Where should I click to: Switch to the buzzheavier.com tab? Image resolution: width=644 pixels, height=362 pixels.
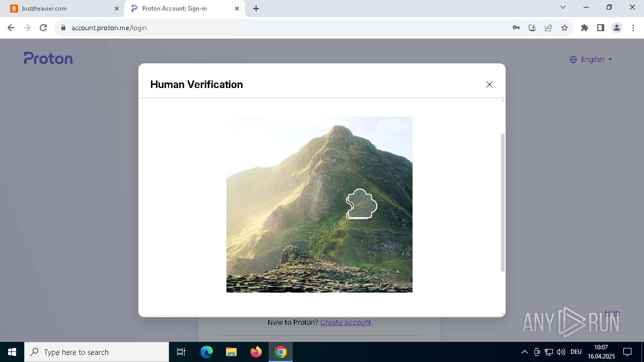coord(65,9)
